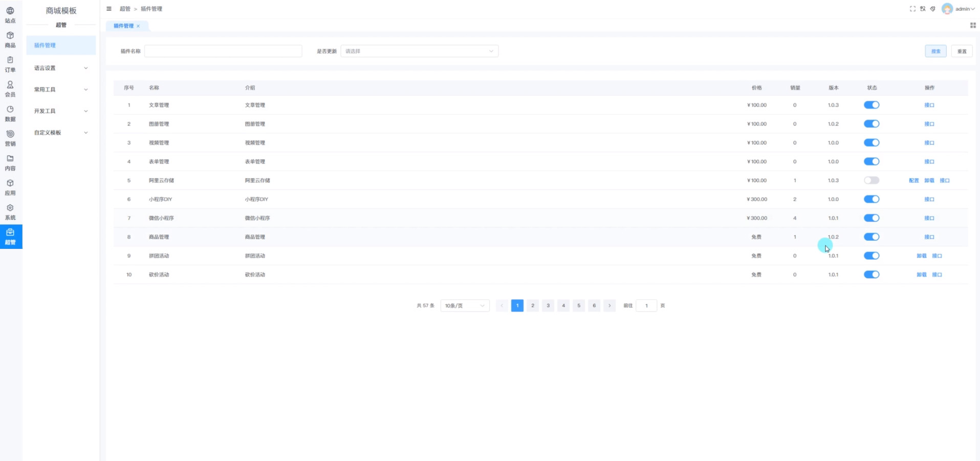The image size is (980, 461).
Task: Click 卸载 link for 拼团活动 plugin
Action: coord(921,256)
